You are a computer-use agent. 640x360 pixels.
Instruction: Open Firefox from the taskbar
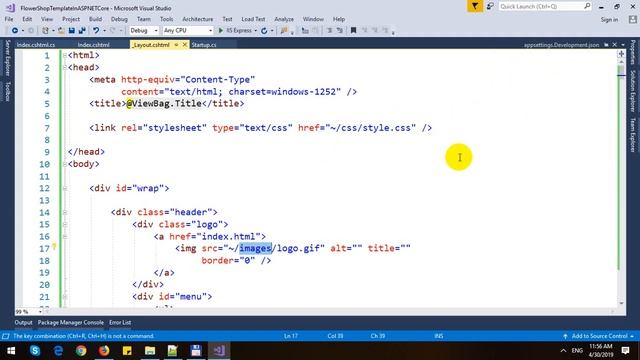point(104,351)
